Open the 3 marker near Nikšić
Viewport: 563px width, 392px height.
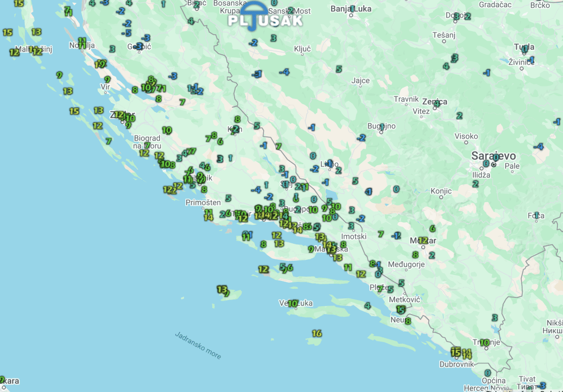pyautogui.click(x=495, y=317)
